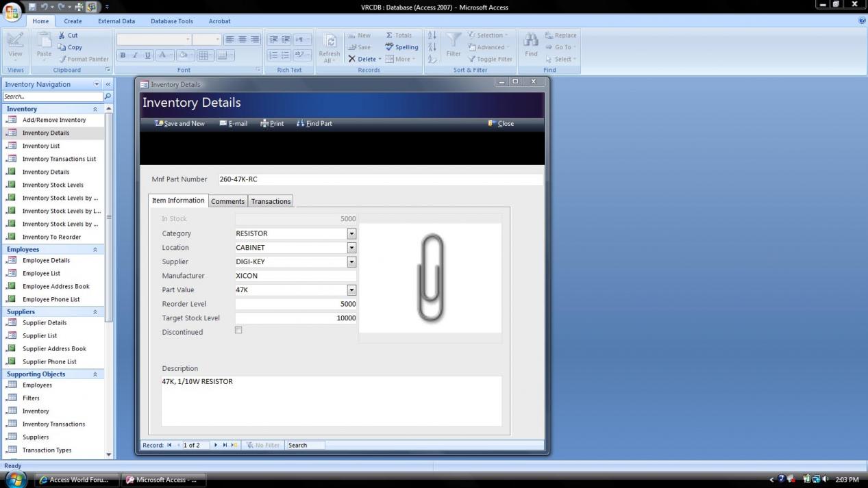Click the Access Help question mark icon
Screen dimensions: 868x488
[862, 21]
